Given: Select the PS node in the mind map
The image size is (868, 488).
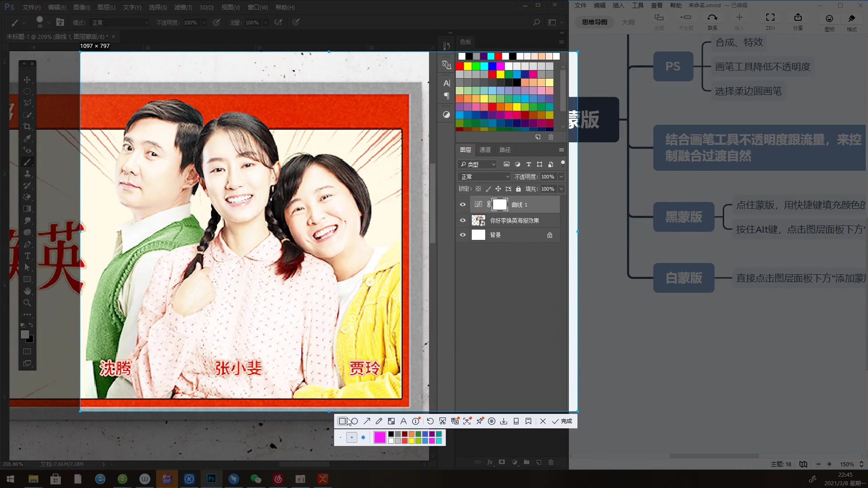Looking at the screenshot, I should tap(673, 66).
